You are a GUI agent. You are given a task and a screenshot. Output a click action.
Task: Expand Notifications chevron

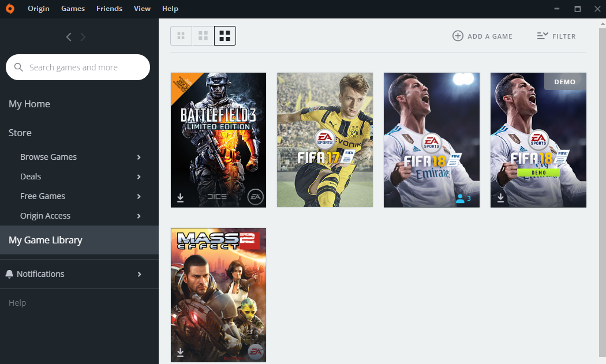(x=140, y=275)
